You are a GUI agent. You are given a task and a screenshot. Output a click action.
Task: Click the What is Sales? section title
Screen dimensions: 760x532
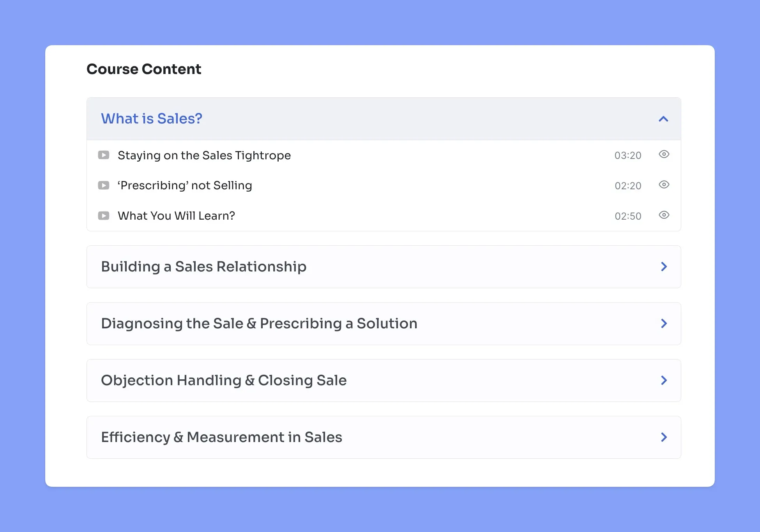[152, 118]
